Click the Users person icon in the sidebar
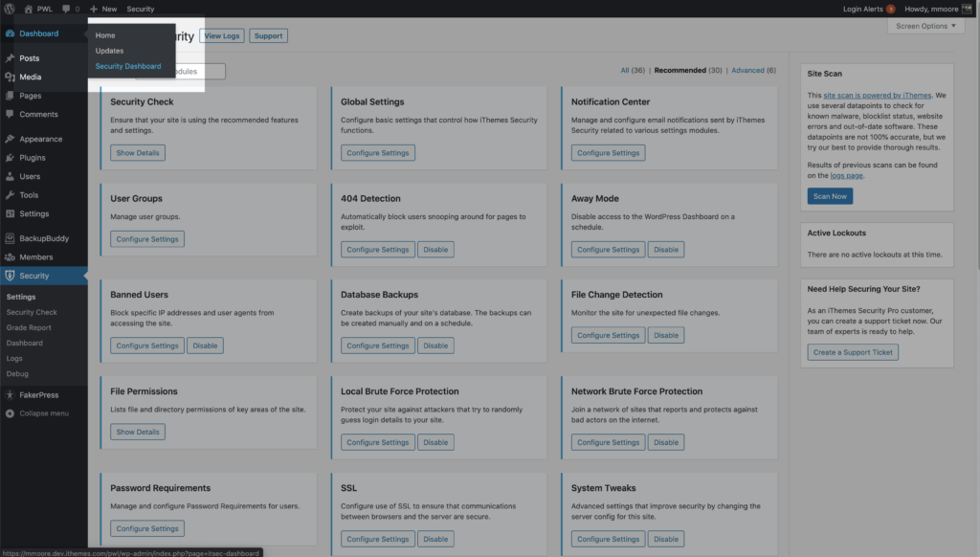This screenshot has width=980, height=557. click(10, 176)
